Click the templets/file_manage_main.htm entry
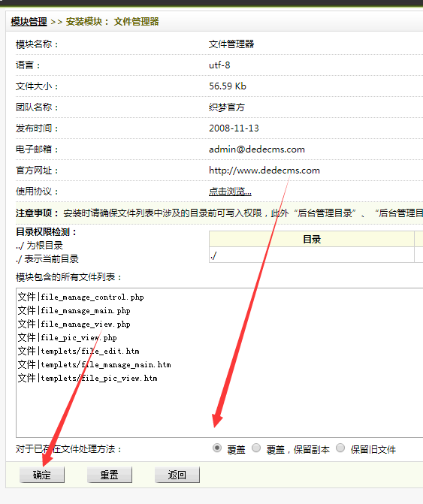Image resolution: width=423 pixels, height=504 pixels. tap(94, 364)
